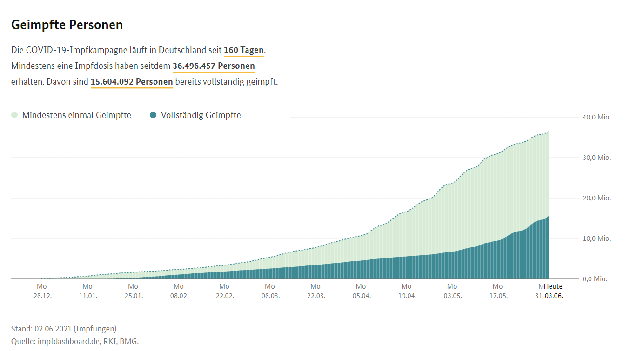The width and height of the screenshot is (644, 351).
Task: Click the 'Stand: 02.06.2021 (Impfungen)' text
Action: coord(64,329)
